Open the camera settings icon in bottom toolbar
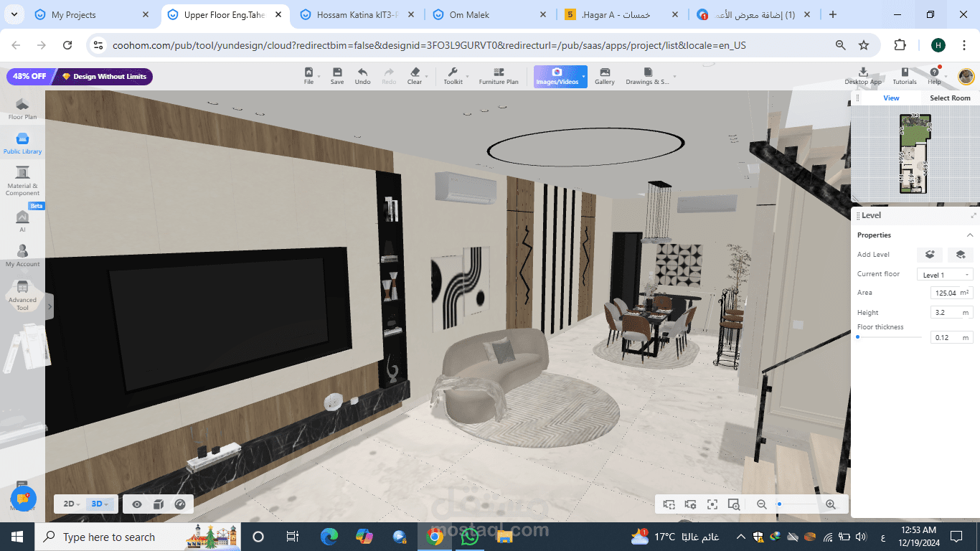980x551 pixels. 690,504
